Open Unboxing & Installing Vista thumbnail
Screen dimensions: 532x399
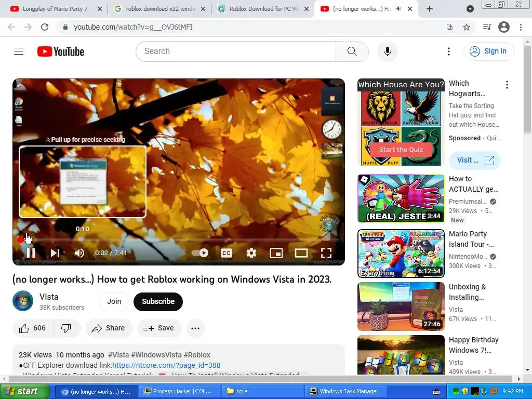pos(401,307)
